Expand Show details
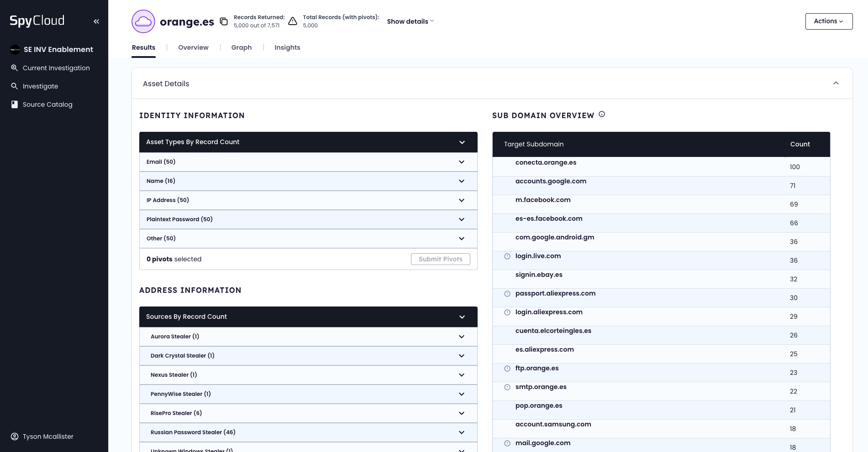The height and width of the screenshot is (452, 868). tap(410, 21)
